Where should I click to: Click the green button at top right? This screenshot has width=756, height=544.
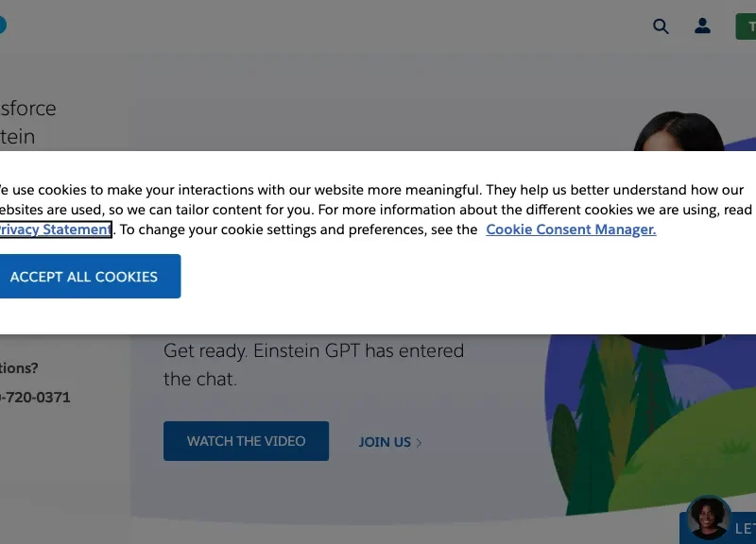click(746, 26)
